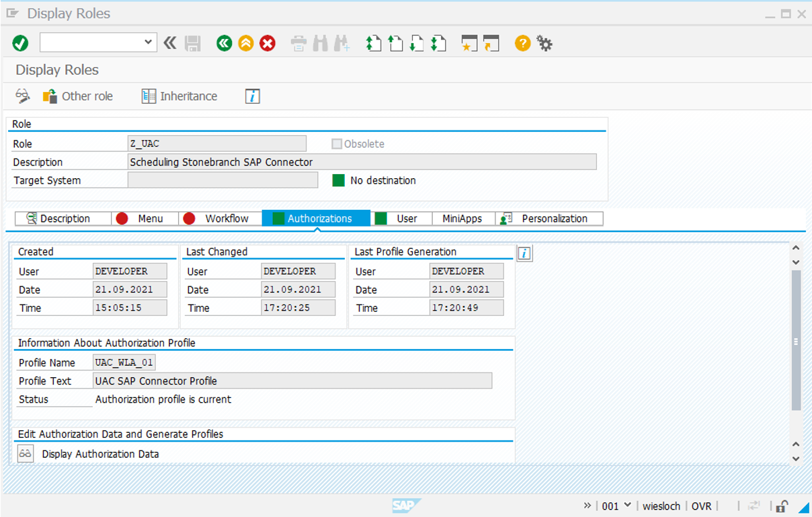Click the information icon beside Inheritance

tap(252, 96)
